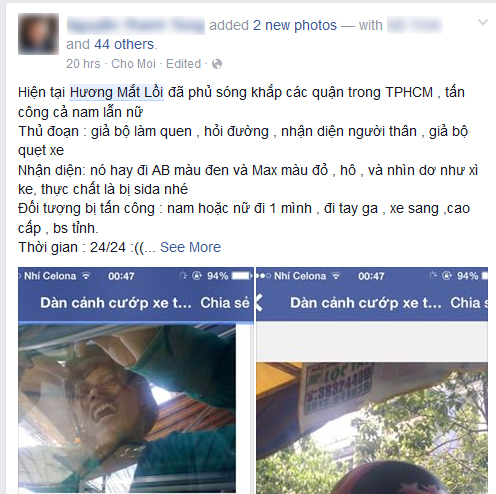
Task: Open the '20 hrs' timestamp link
Action: pos(83,64)
